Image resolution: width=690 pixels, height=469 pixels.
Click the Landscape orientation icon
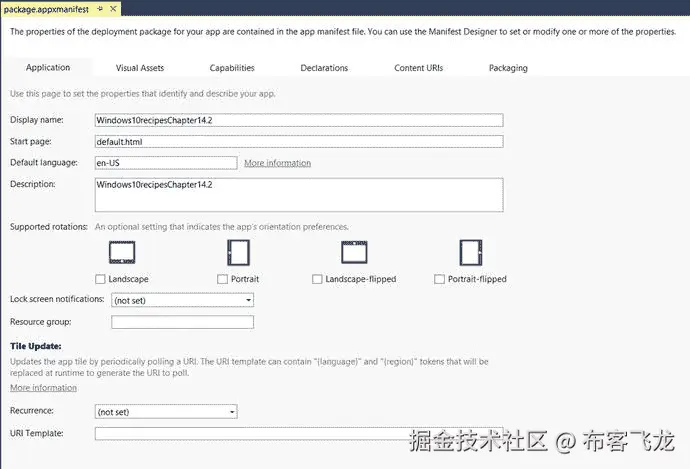122,253
